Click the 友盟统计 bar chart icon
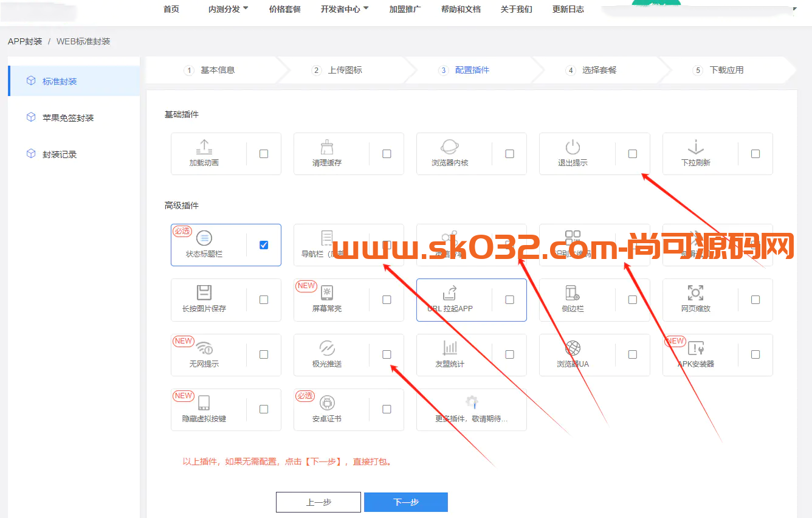 click(x=450, y=348)
